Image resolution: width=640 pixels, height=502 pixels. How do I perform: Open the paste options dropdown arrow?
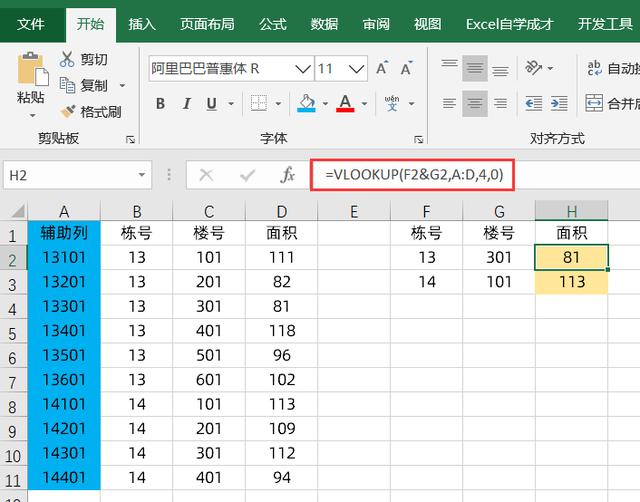pyautogui.click(x=33, y=116)
